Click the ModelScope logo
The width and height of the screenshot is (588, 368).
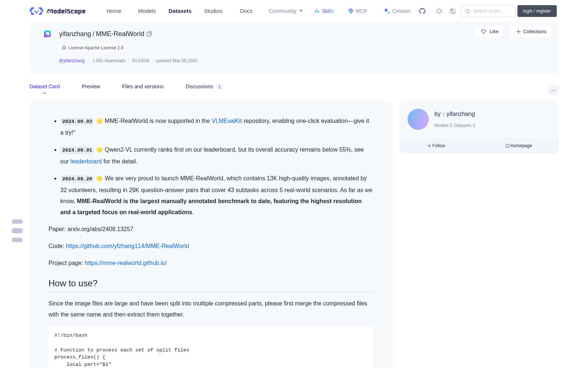(58, 11)
